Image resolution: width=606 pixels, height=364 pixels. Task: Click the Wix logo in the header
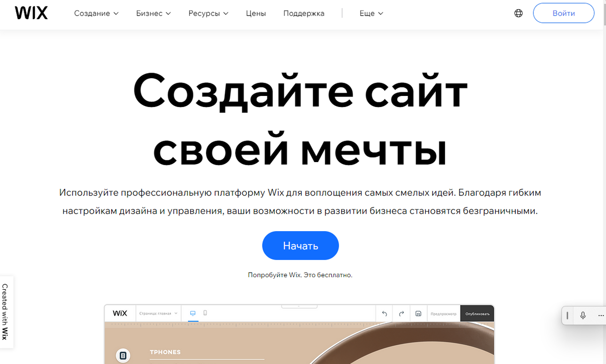pyautogui.click(x=31, y=13)
